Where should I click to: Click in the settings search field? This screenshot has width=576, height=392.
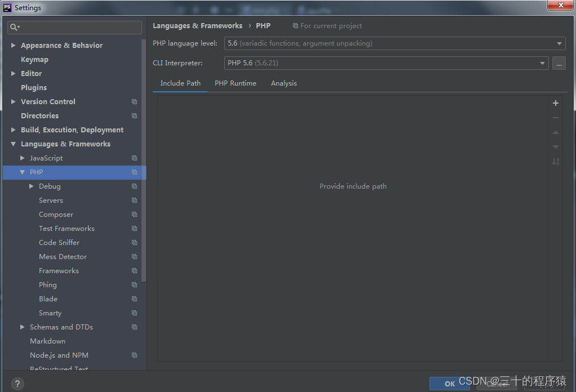(74, 27)
